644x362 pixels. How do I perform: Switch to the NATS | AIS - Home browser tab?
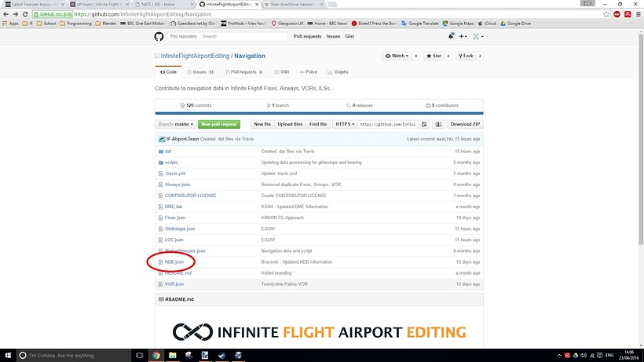[x=163, y=4]
